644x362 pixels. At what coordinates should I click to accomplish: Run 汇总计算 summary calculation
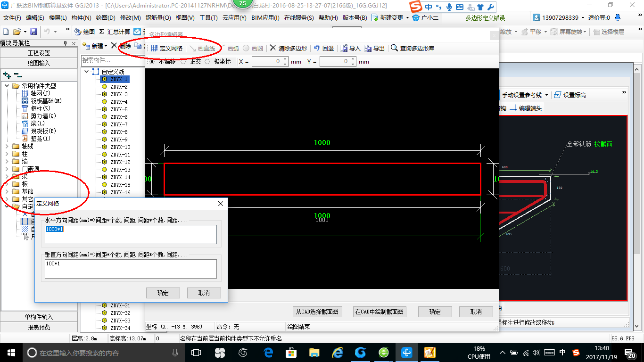[x=115, y=32]
